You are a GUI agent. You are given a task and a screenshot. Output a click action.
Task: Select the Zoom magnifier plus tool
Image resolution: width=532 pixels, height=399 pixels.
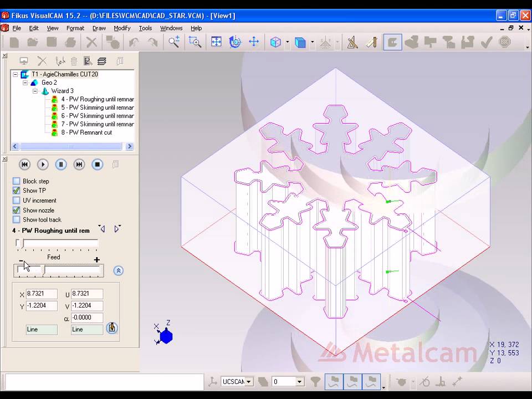(x=174, y=42)
